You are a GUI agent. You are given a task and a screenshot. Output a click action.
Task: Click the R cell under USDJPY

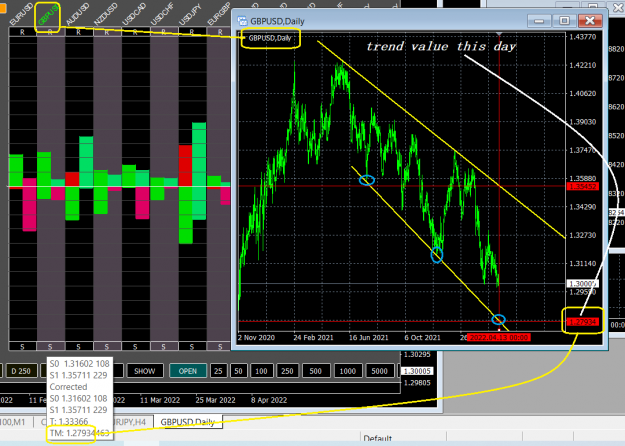point(192,32)
